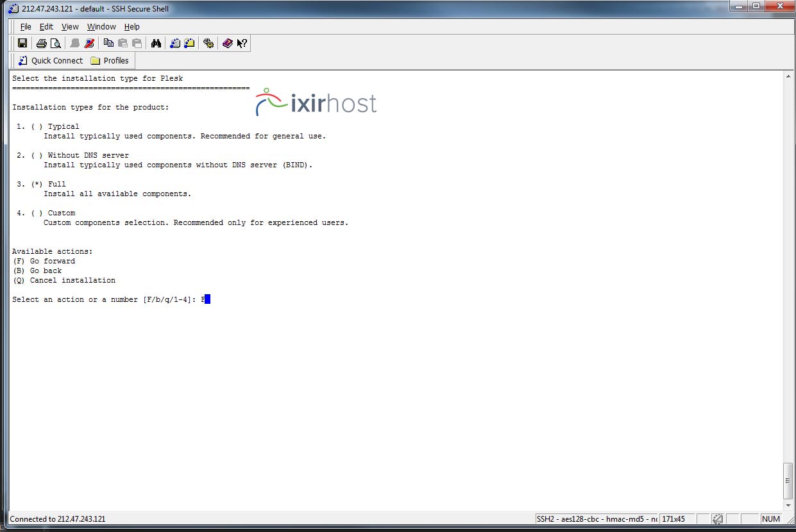Click the Disconnect icon with red slash
The height and width of the screenshot is (532, 796).
pyautogui.click(x=89, y=44)
